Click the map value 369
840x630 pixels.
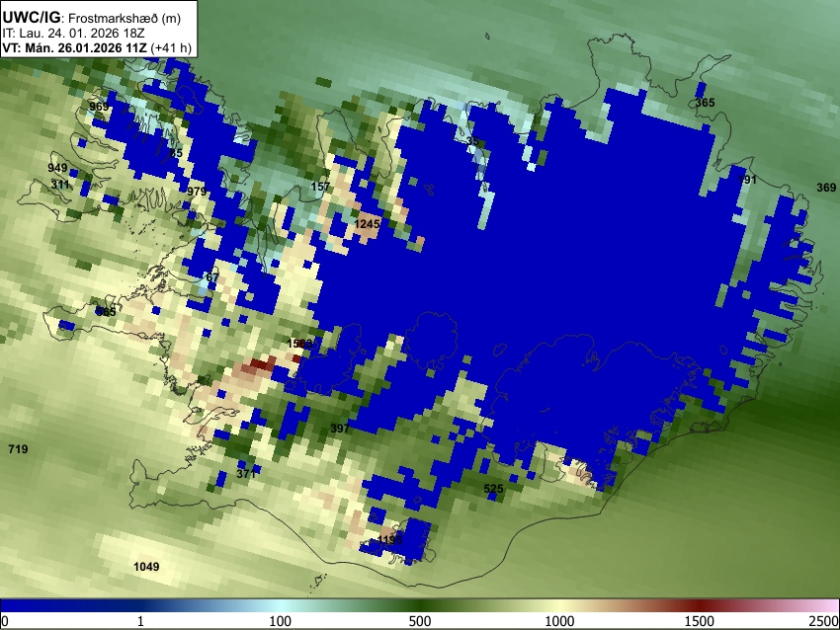(x=826, y=187)
